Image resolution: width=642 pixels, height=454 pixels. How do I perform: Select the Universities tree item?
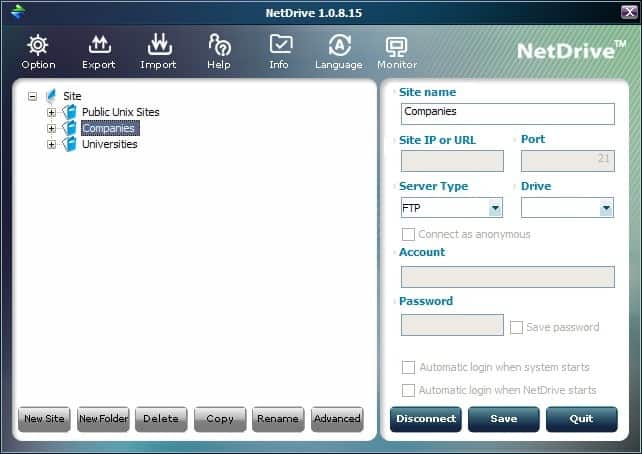click(x=110, y=144)
